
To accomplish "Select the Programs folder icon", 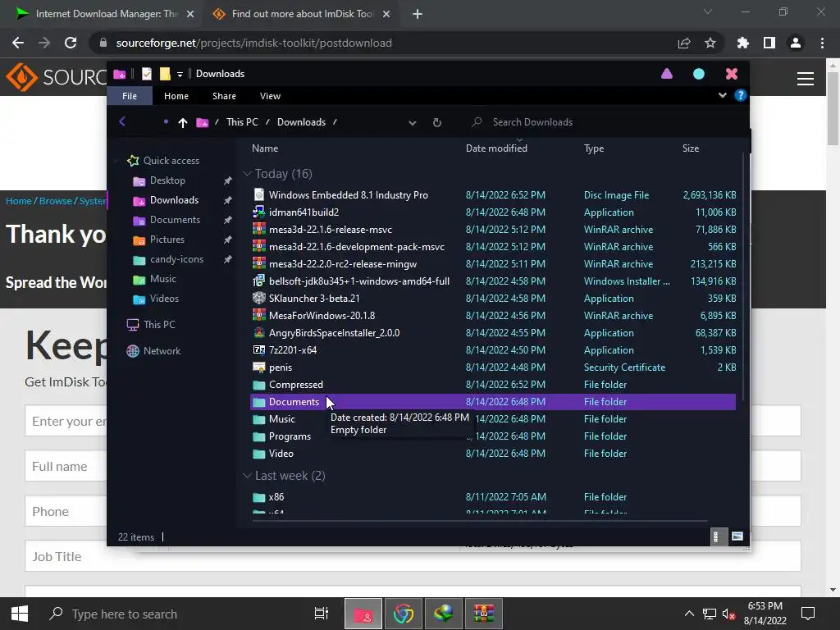I will (x=259, y=436).
